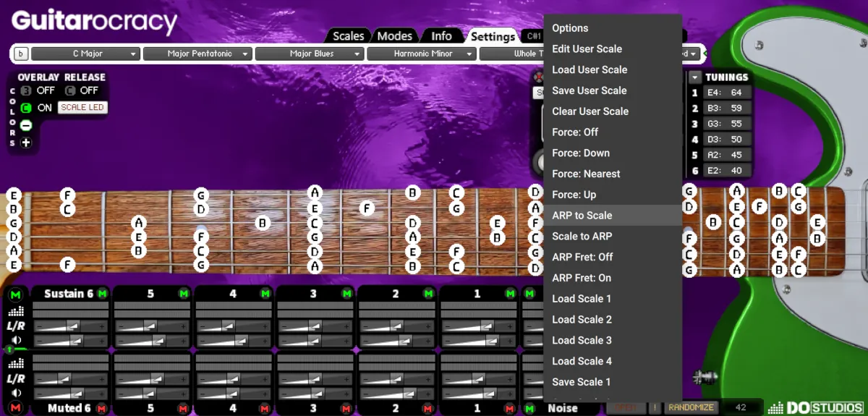The height and width of the screenshot is (416, 868).
Task: Select Scale to ARP menu entry
Action: [613, 237]
